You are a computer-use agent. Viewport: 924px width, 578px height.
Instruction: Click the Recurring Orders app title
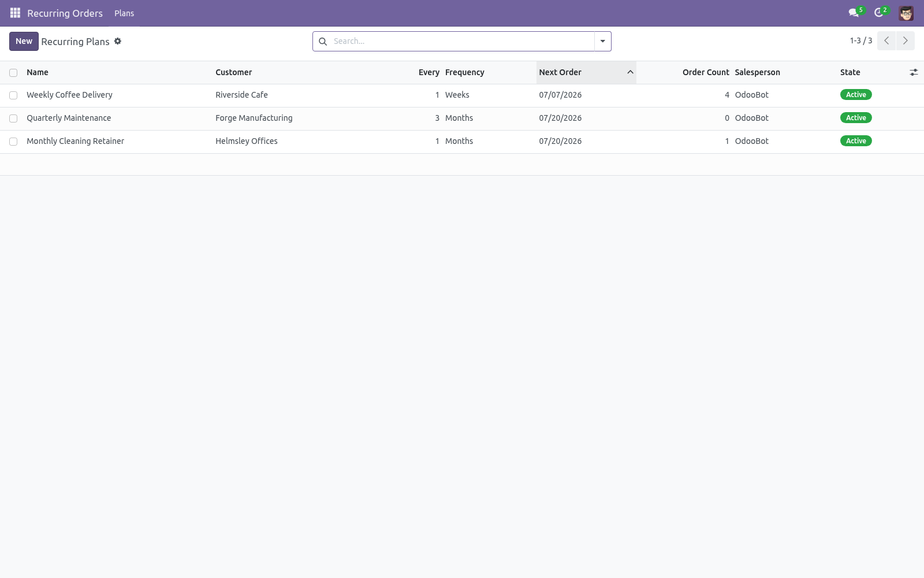[x=65, y=13]
